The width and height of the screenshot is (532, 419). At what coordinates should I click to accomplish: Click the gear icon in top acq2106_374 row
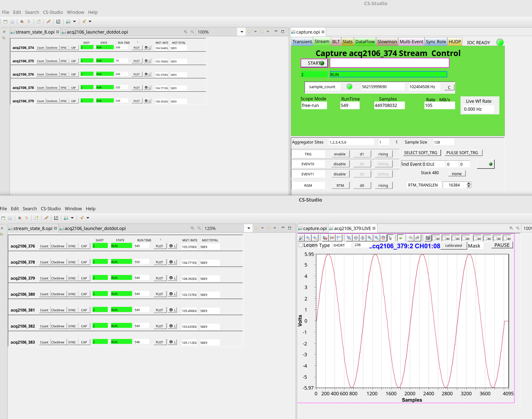coord(146,47)
